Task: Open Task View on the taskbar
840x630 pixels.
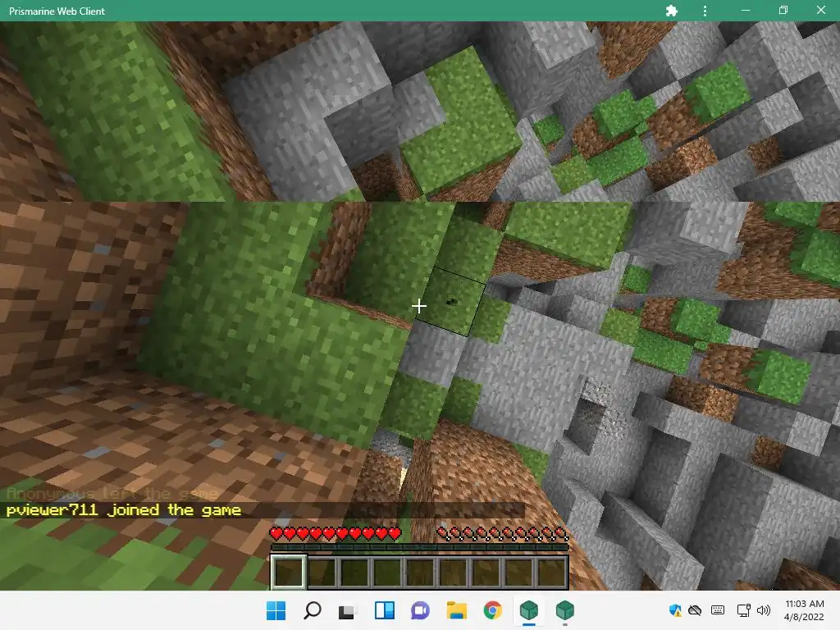Action: point(348,610)
